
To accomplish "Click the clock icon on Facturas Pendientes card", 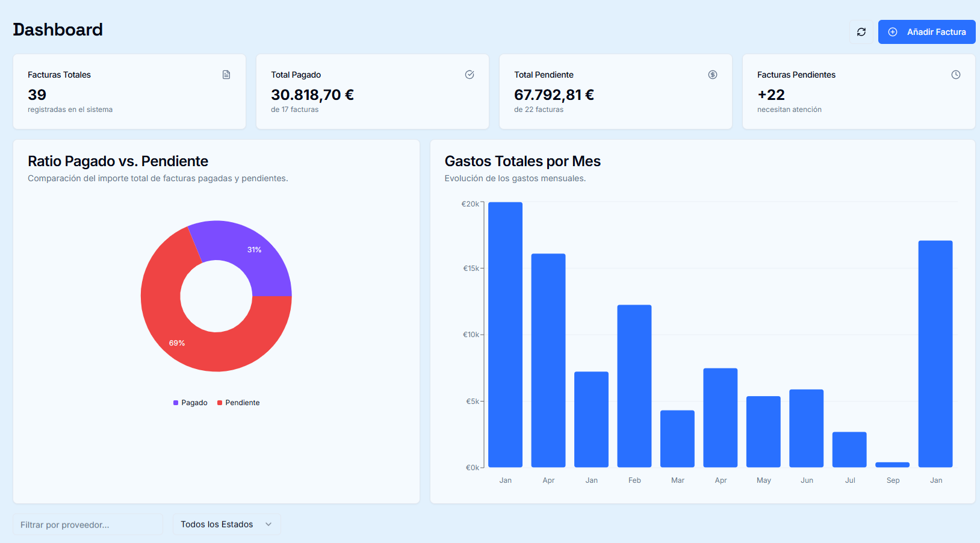I will pyautogui.click(x=956, y=75).
